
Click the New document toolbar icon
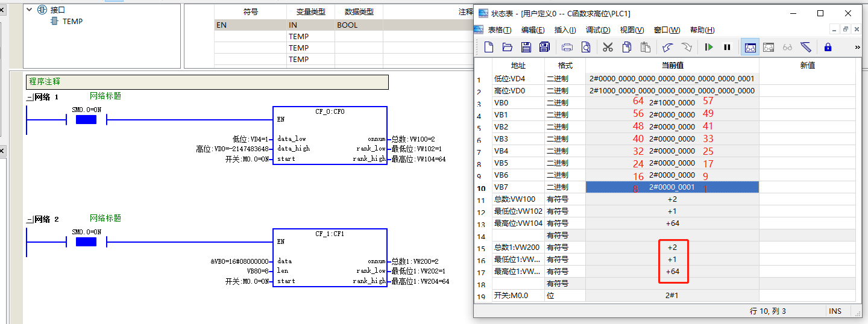489,47
